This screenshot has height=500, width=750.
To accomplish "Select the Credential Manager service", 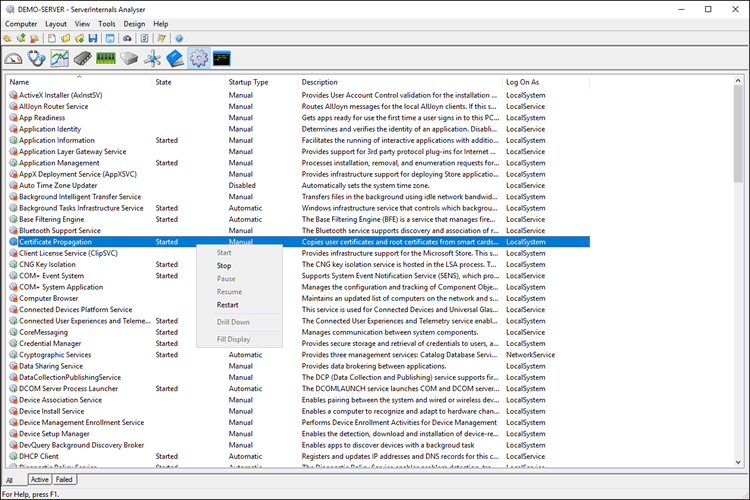I will coord(299,344).
